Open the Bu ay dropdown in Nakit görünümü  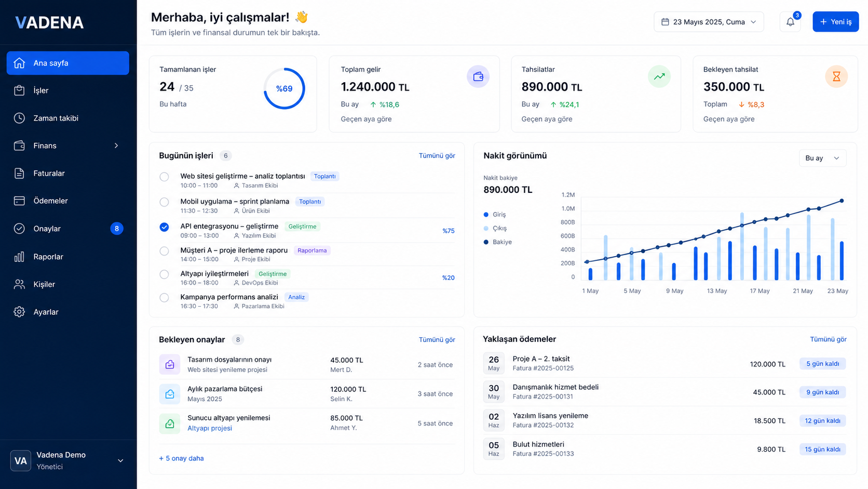(x=822, y=158)
